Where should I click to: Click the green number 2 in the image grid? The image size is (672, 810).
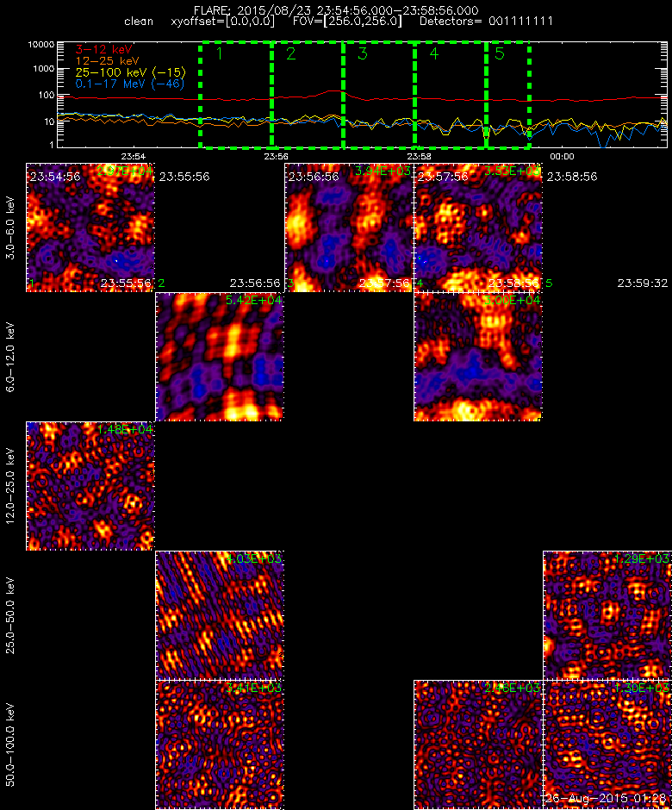(x=162, y=283)
